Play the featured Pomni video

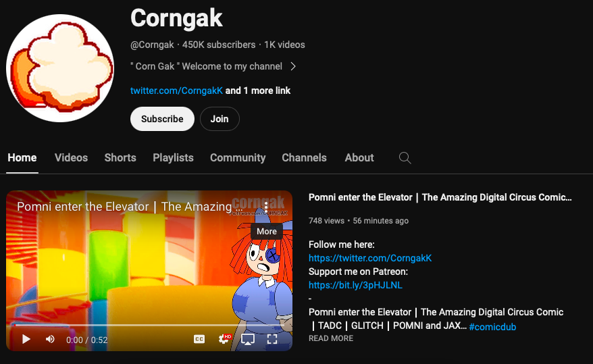coord(26,339)
